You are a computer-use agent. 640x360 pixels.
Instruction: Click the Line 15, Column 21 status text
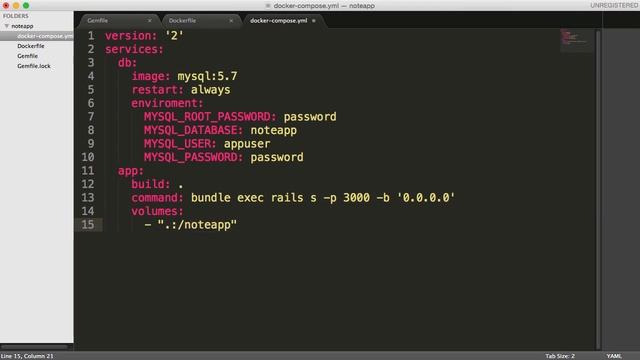(27, 356)
